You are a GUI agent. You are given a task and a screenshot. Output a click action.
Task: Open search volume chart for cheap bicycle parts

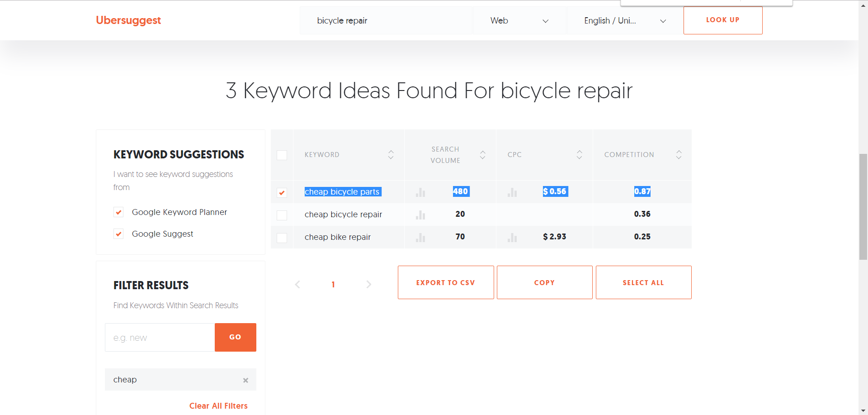click(x=420, y=192)
